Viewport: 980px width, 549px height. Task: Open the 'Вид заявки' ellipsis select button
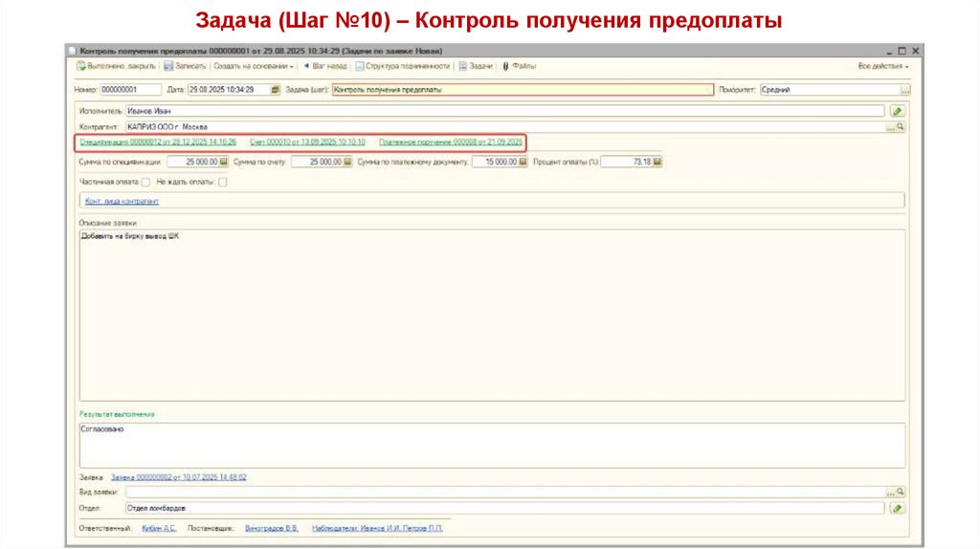[890, 493]
